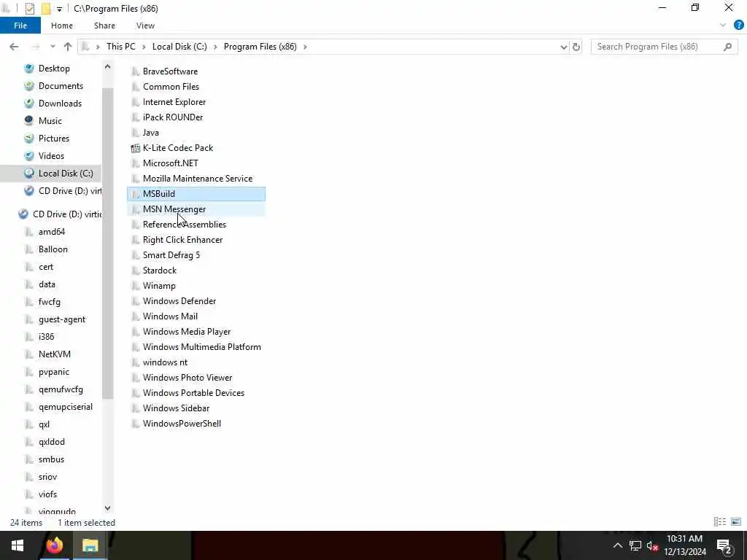The height and width of the screenshot is (560, 747).
Task: Show hidden system tray icons
Action: pyautogui.click(x=617, y=545)
